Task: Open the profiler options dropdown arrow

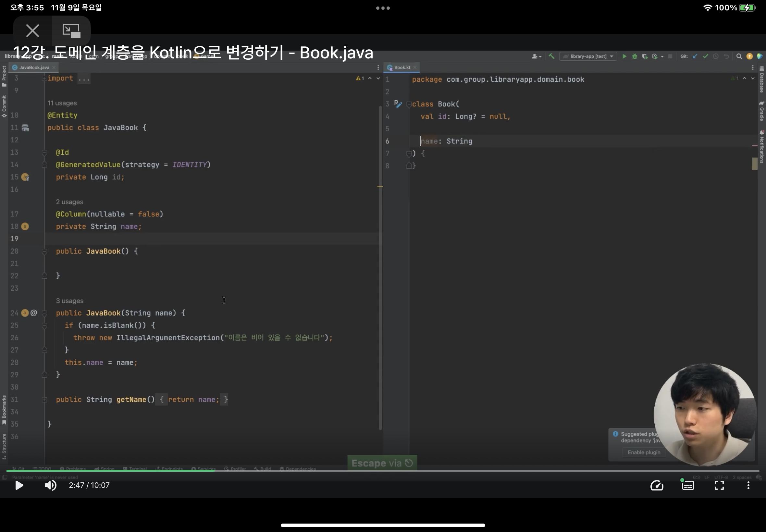Action: click(662, 57)
